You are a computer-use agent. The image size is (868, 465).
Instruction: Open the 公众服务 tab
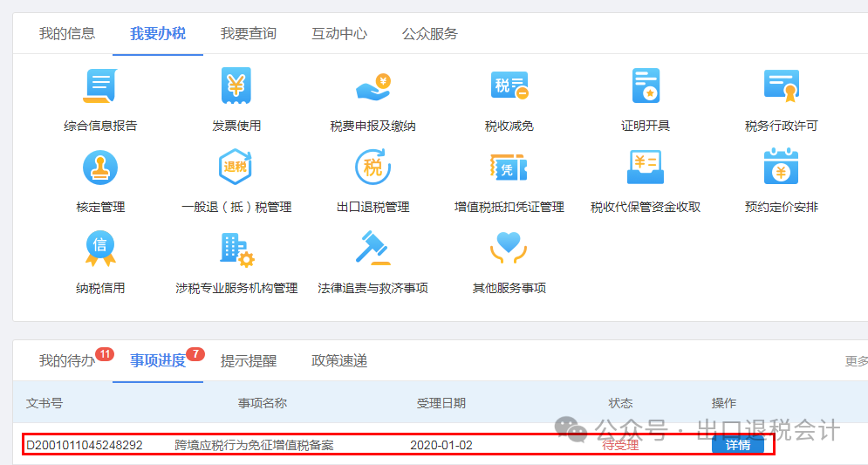coord(430,34)
